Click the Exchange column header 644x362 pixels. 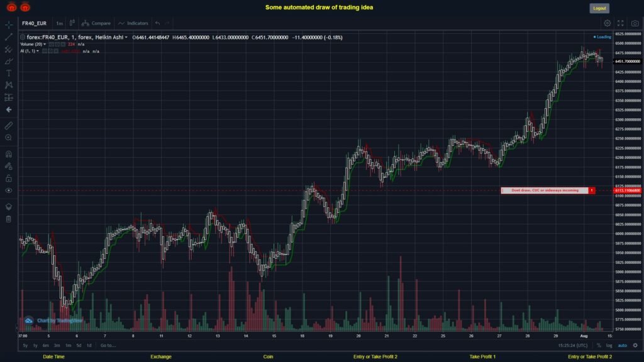click(x=161, y=357)
